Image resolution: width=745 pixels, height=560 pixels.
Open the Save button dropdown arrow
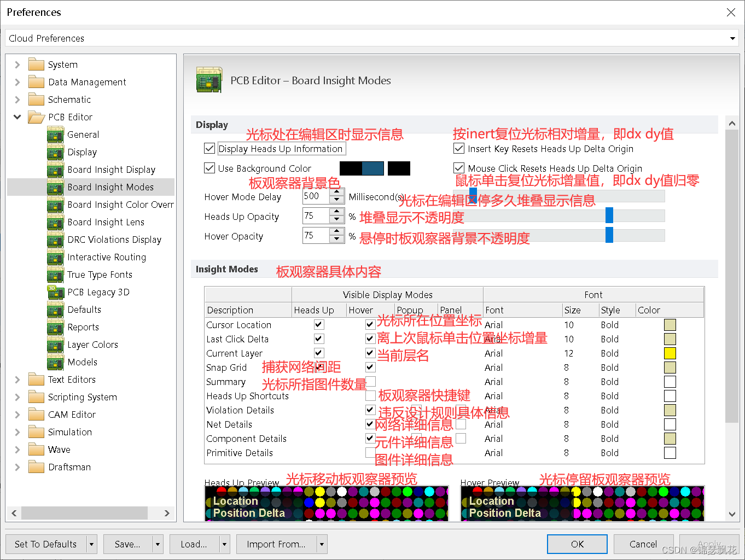pyautogui.click(x=158, y=544)
